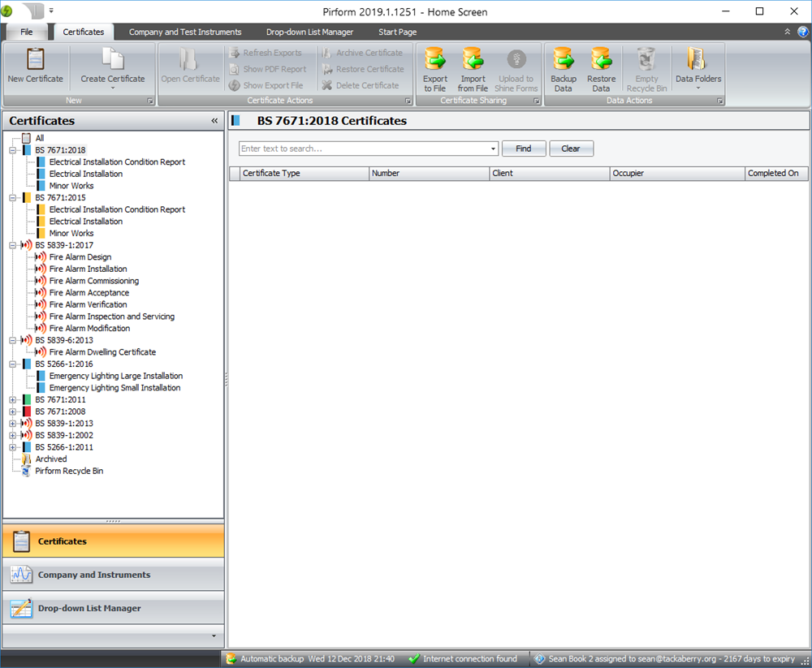Viewport: 812px width, 668px height.
Task: Click the New Certificate icon
Action: (x=35, y=60)
